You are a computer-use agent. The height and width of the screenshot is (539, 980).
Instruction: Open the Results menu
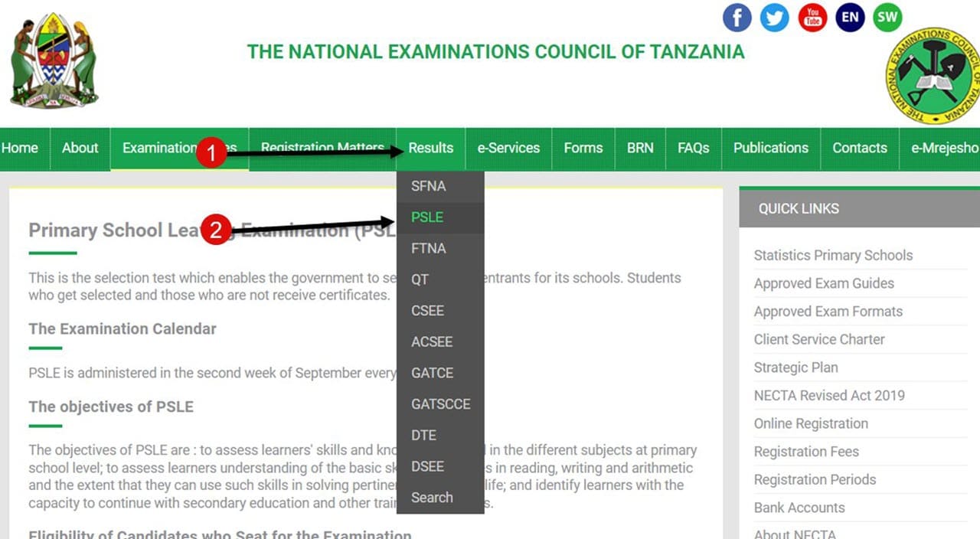(x=430, y=149)
